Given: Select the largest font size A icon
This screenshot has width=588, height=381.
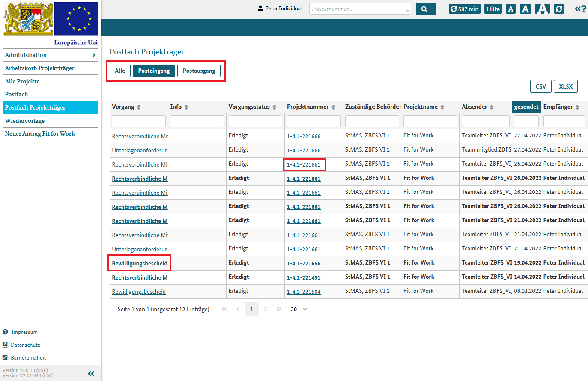Looking at the screenshot, I should [x=542, y=9].
